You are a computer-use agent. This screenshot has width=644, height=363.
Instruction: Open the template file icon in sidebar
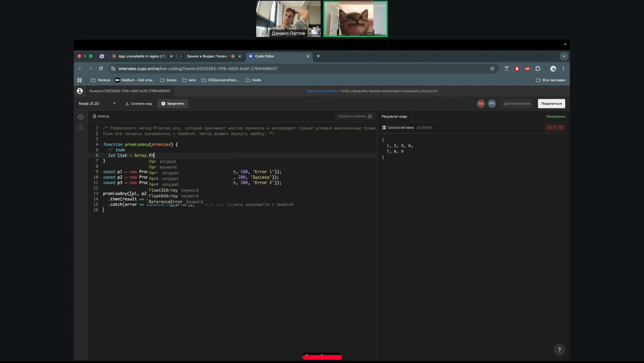point(81,128)
